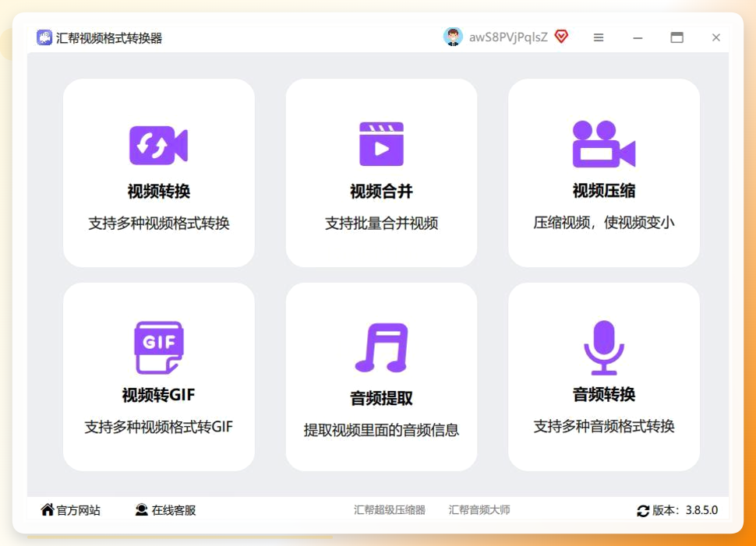The height and width of the screenshot is (546, 756).
Task: Open the 汇帮超级压缩器 link
Action: click(x=390, y=510)
